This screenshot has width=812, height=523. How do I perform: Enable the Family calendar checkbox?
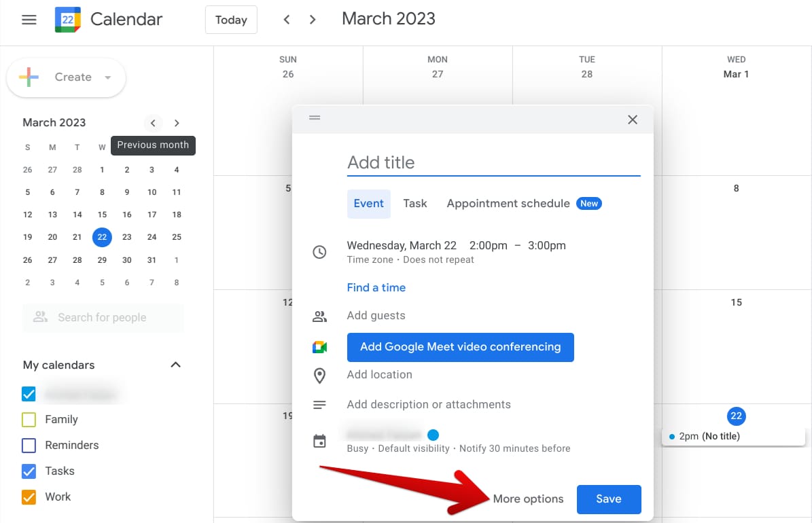29,420
